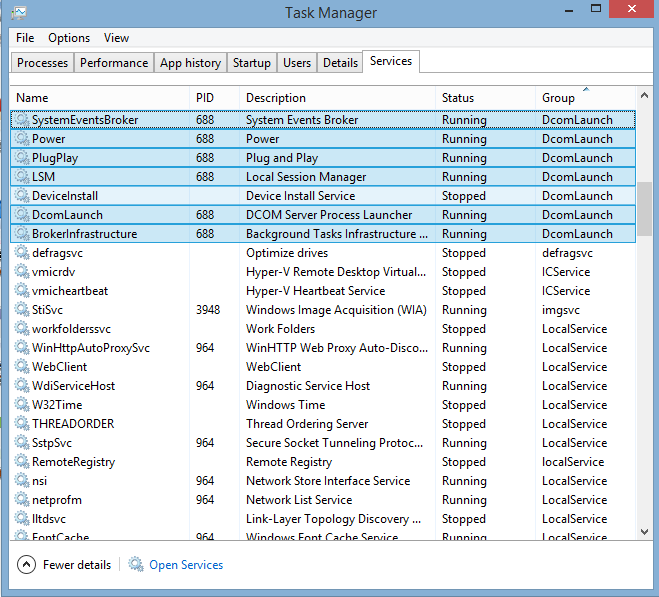Click the scrollbar up arrow
659x597 pixels.
(644, 95)
